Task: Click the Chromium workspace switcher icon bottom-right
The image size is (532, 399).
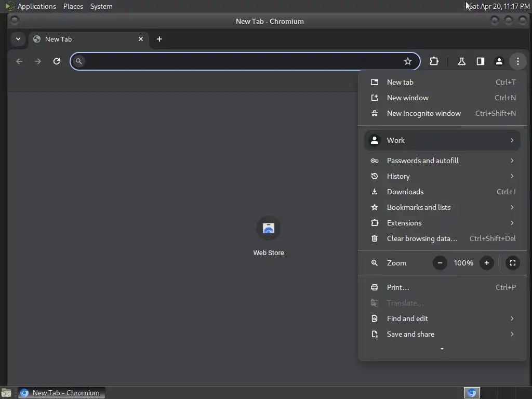Action: (x=472, y=393)
